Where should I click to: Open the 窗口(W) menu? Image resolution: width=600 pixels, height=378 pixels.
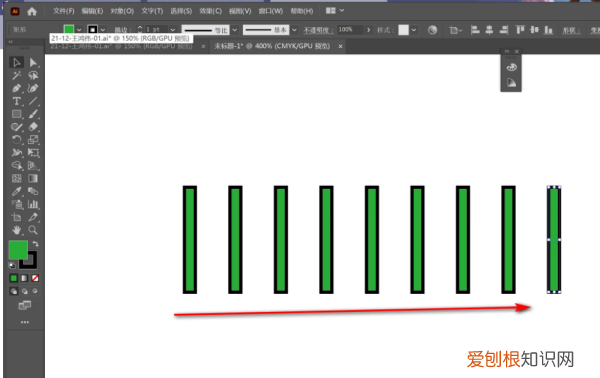click(271, 11)
